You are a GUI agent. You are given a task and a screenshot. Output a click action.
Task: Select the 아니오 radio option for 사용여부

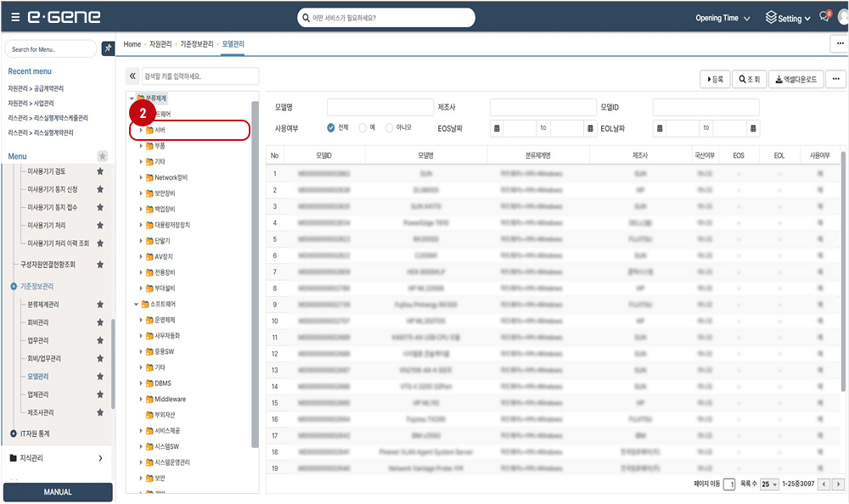coord(390,128)
